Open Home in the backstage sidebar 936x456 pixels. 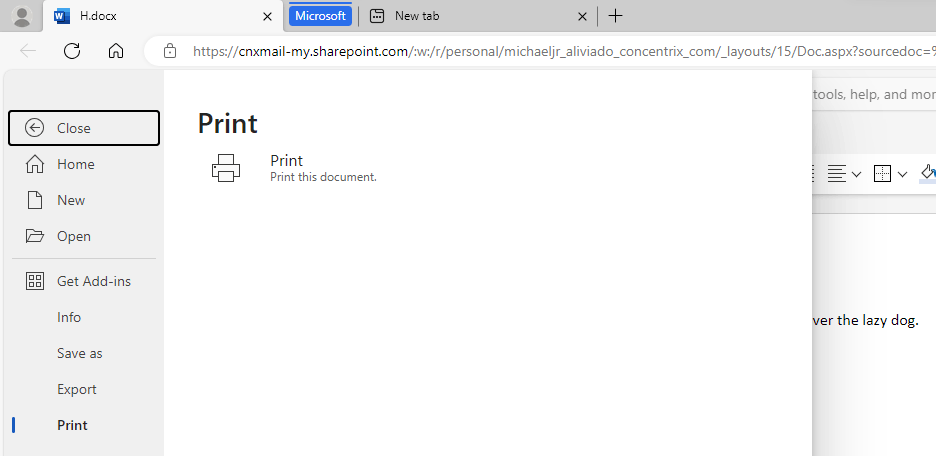point(84,164)
